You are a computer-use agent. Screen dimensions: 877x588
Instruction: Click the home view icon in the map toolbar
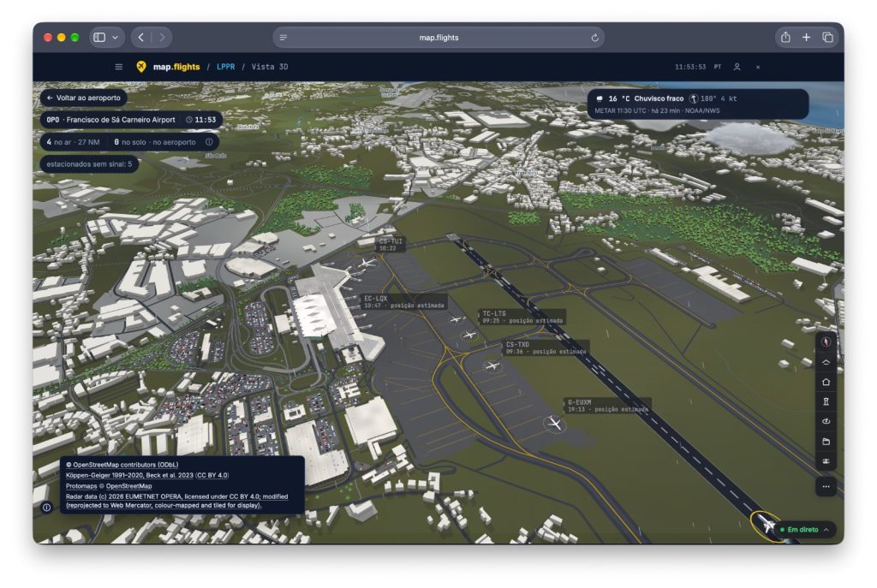(x=826, y=383)
